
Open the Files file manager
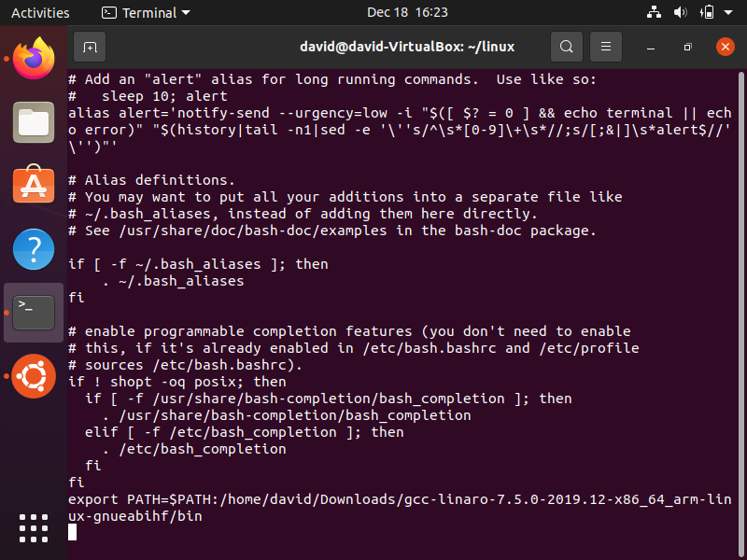click(34, 122)
